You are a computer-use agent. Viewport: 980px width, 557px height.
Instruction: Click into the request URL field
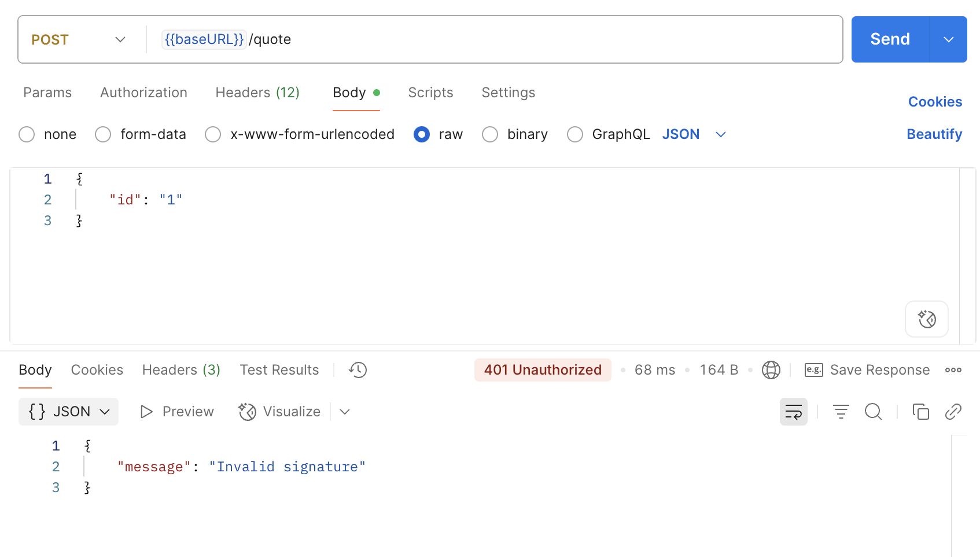click(521, 39)
